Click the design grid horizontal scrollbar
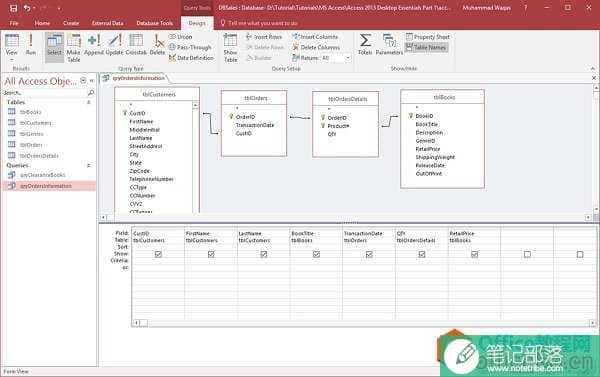This screenshot has width=600, height=377. pyautogui.click(x=364, y=323)
